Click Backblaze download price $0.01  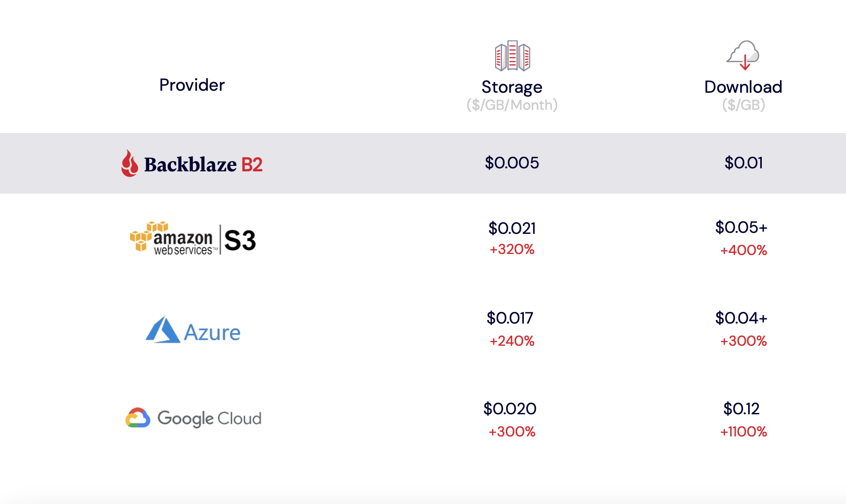(x=743, y=163)
